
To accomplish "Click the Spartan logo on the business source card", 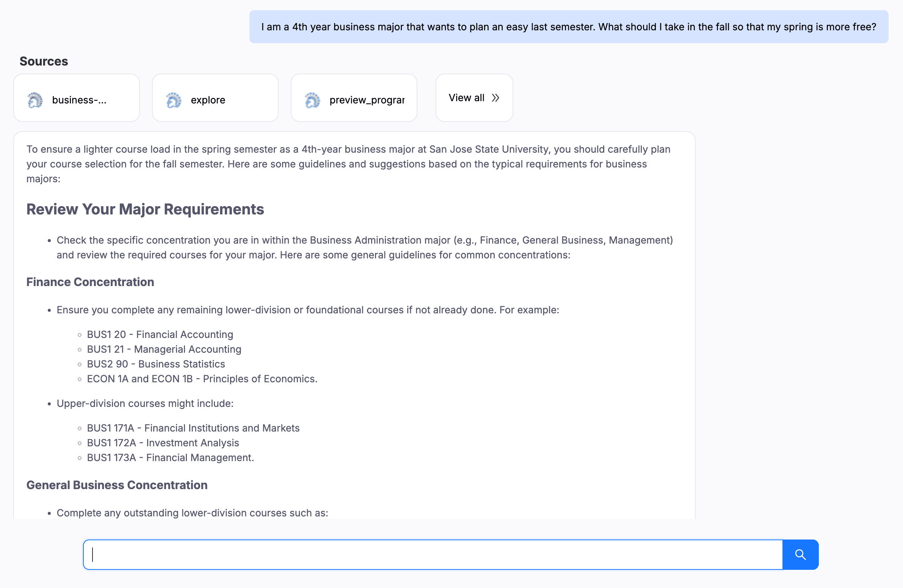I will tap(36, 100).
